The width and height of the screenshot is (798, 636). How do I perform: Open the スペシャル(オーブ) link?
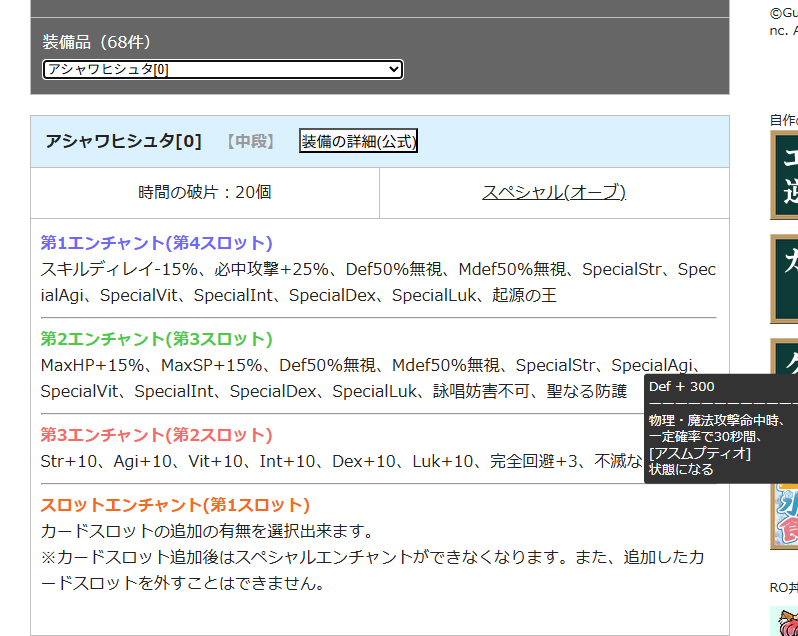click(x=554, y=192)
